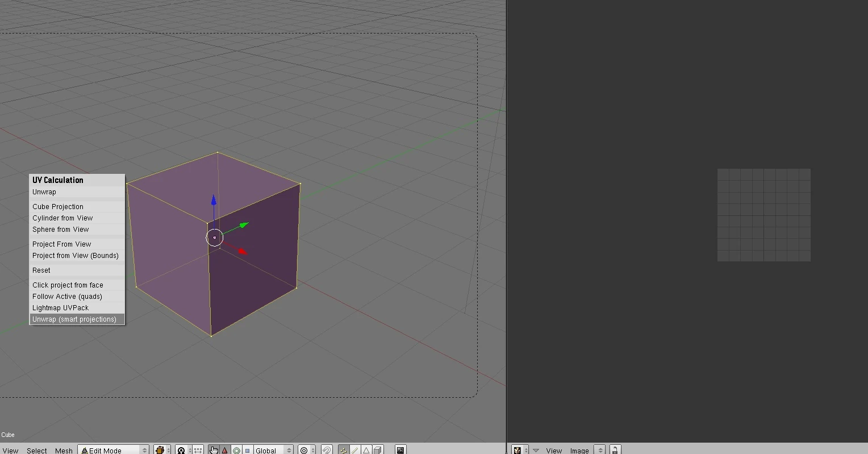Click the UV Calculation menu title
The height and width of the screenshot is (454, 868).
tap(58, 180)
